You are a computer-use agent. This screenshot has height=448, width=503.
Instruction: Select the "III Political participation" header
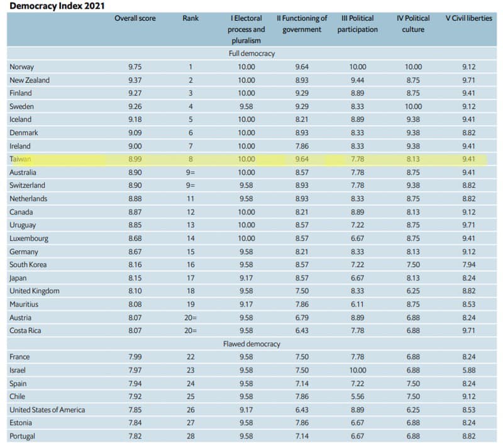point(357,24)
